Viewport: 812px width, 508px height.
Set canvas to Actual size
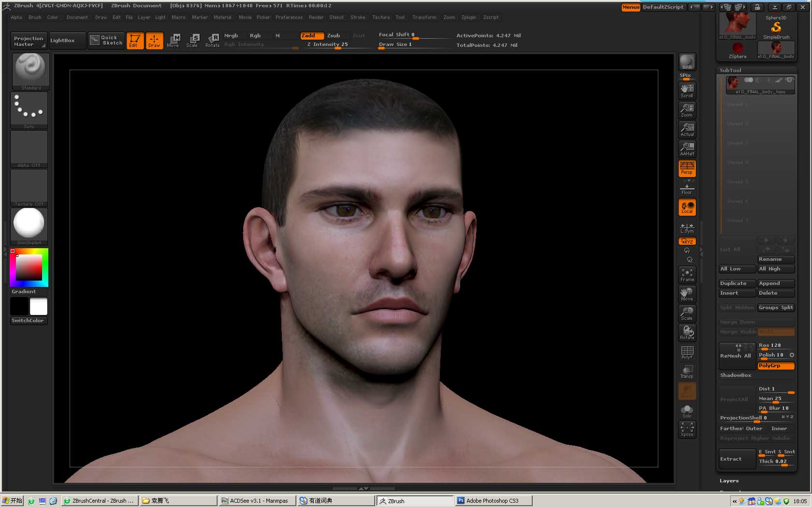(x=687, y=130)
